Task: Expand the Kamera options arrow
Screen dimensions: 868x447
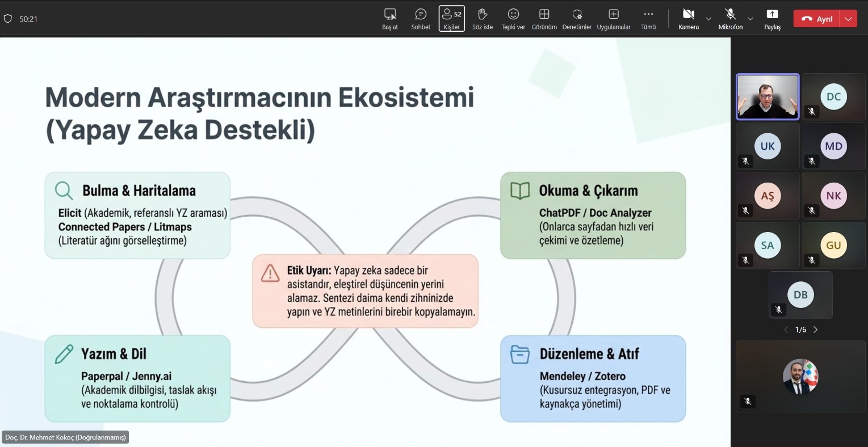Action: 708,19
